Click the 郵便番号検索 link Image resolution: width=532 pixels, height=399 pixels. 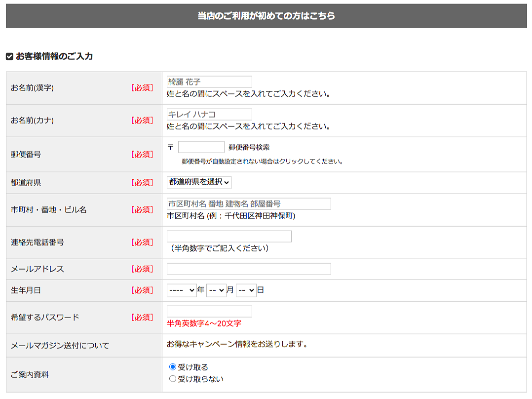point(249,147)
